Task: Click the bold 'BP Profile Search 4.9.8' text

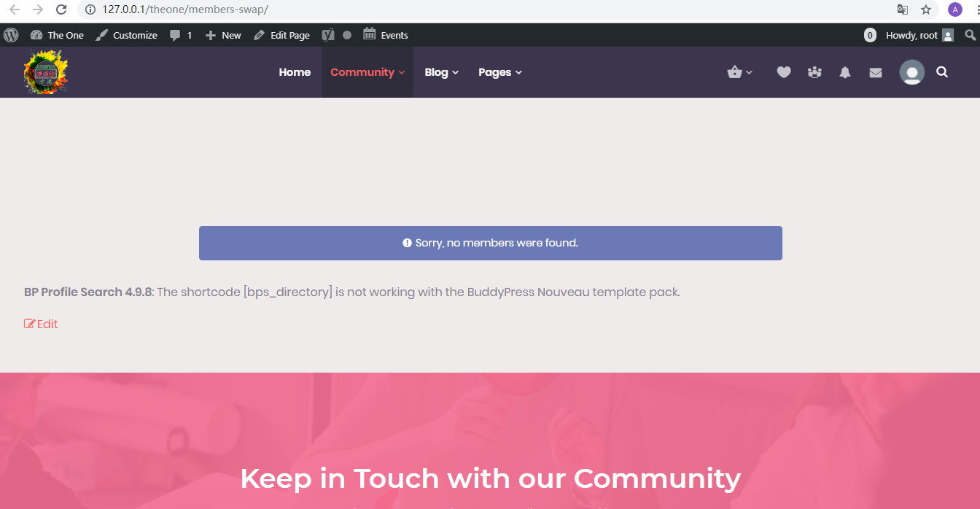Action: pyautogui.click(x=87, y=292)
